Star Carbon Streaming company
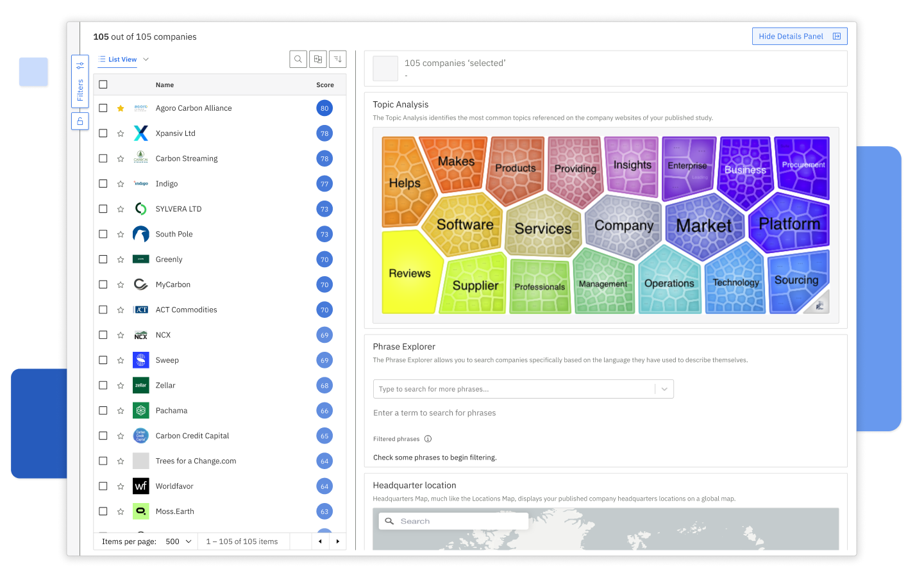Screen dimensions: 924x578 (121, 158)
